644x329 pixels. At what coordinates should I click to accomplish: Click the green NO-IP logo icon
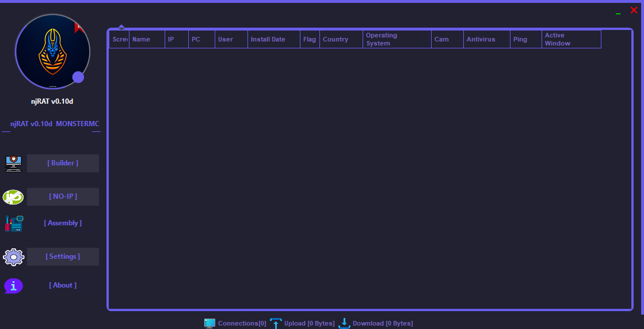click(x=13, y=197)
